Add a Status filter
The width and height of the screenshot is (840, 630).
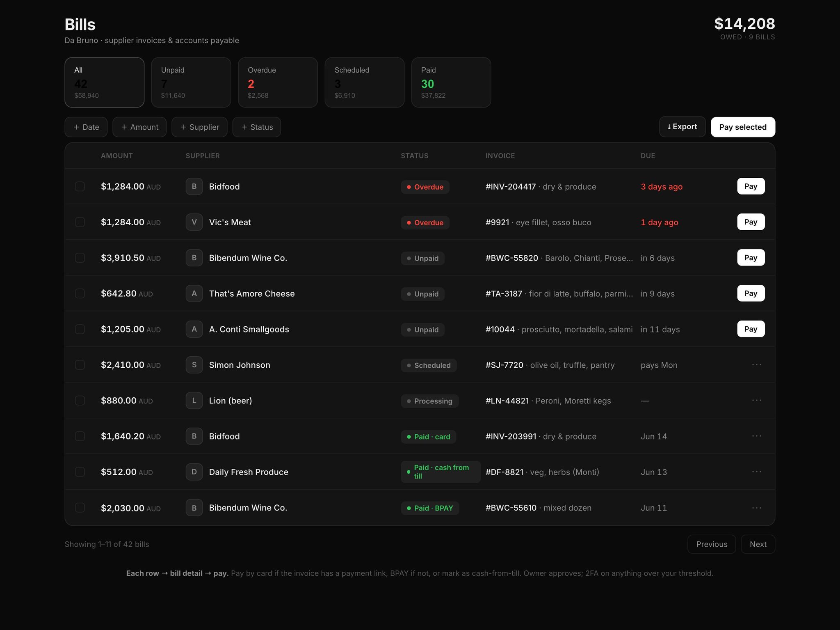click(257, 127)
